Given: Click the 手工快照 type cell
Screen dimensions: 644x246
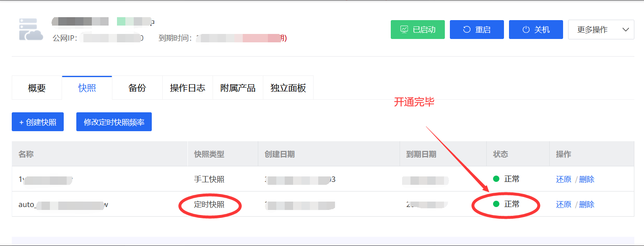Looking at the screenshot, I should coord(209,179).
